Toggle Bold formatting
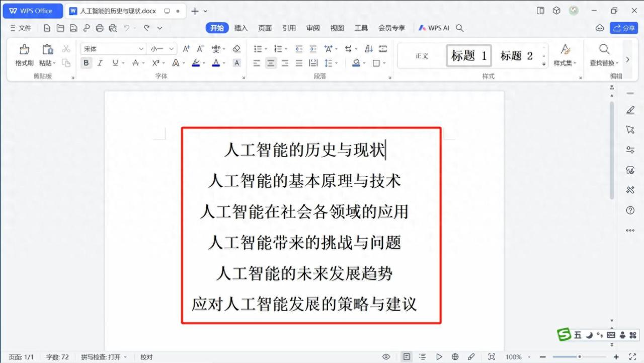644x363 pixels. click(87, 63)
